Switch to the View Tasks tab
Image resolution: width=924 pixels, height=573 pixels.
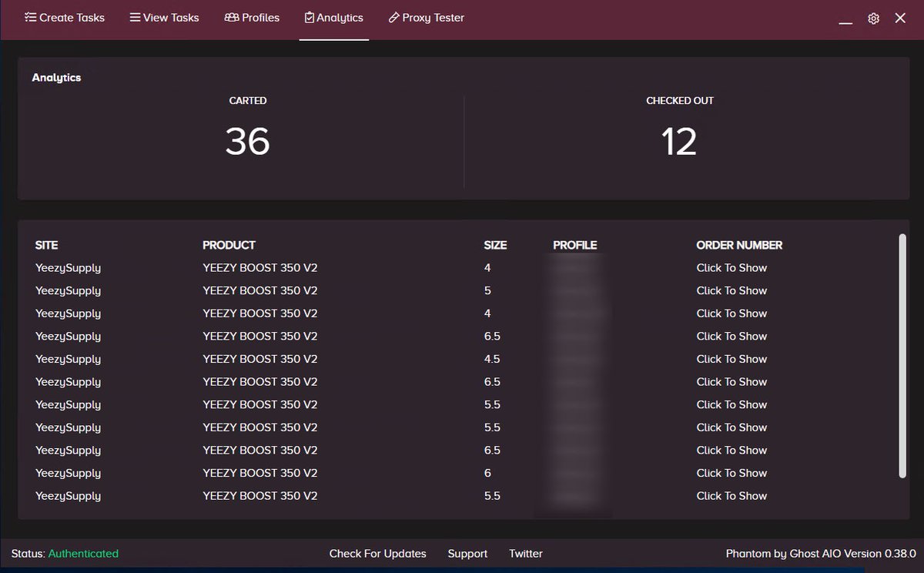click(x=164, y=17)
